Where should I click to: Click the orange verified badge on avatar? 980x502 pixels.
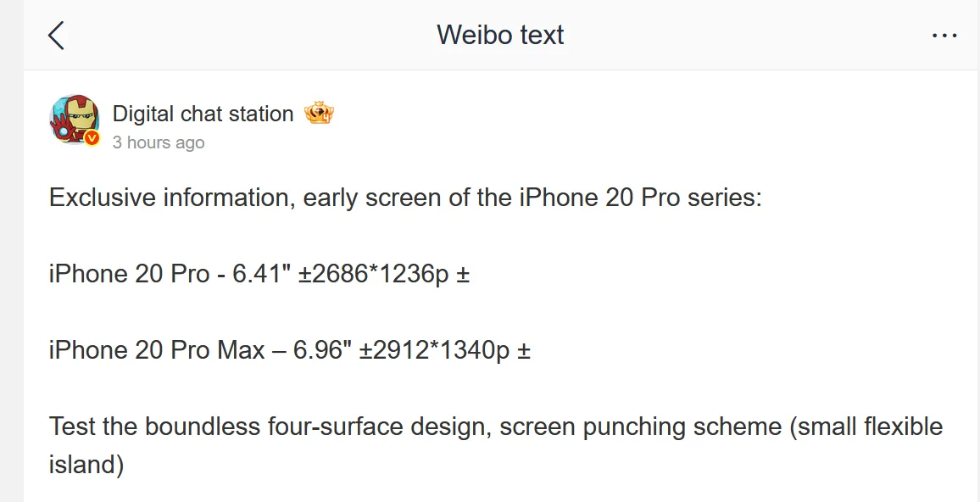click(x=92, y=137)
